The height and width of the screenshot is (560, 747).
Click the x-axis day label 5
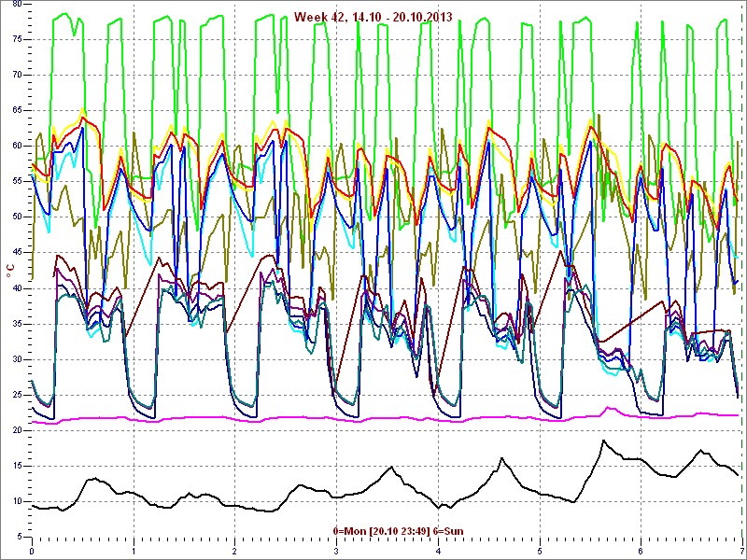pos(540,552)
